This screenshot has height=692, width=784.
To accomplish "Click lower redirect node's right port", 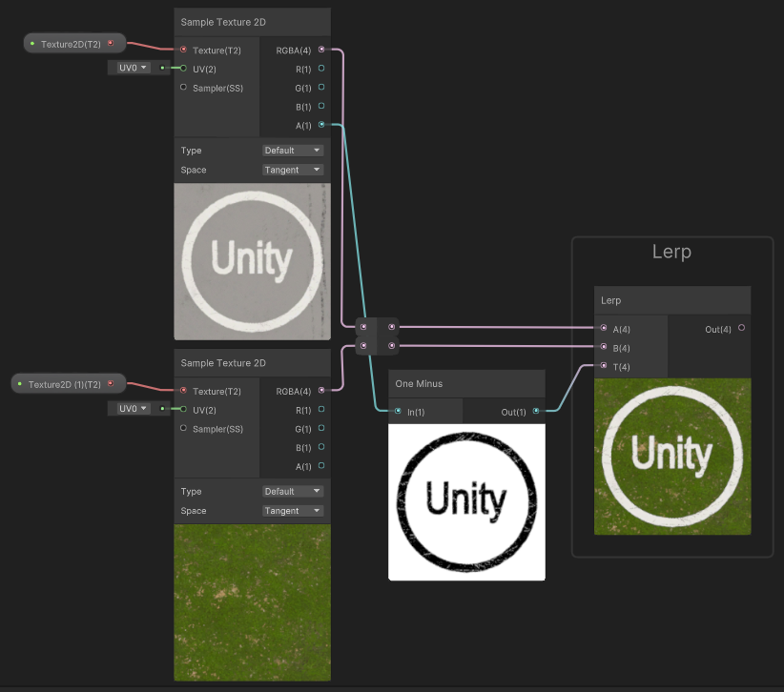I will pyautogui.click(x=391, y=345).
